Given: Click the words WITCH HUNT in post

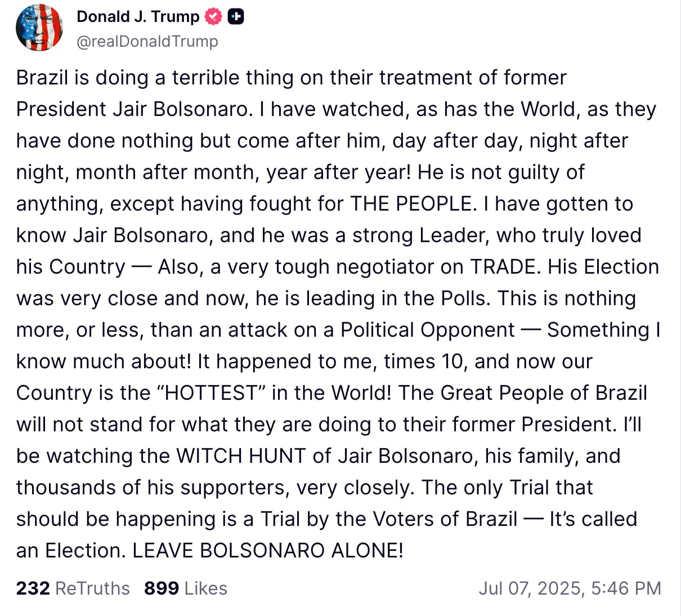Looking at the screenshot, I should (x=241, y=456).
